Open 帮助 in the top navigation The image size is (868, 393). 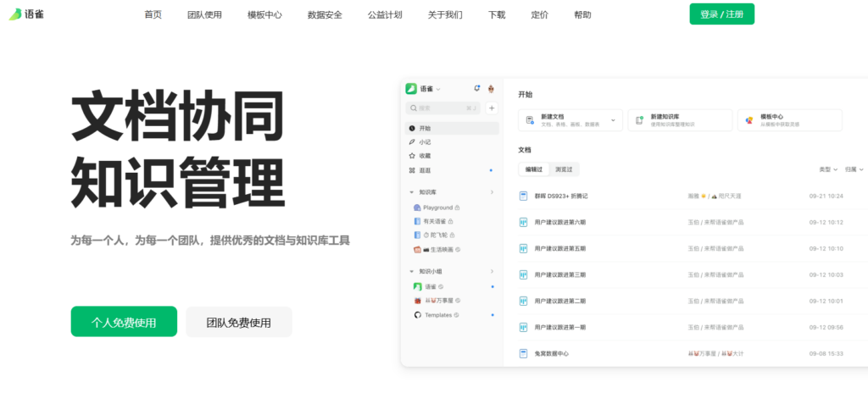tap(582, 15)
